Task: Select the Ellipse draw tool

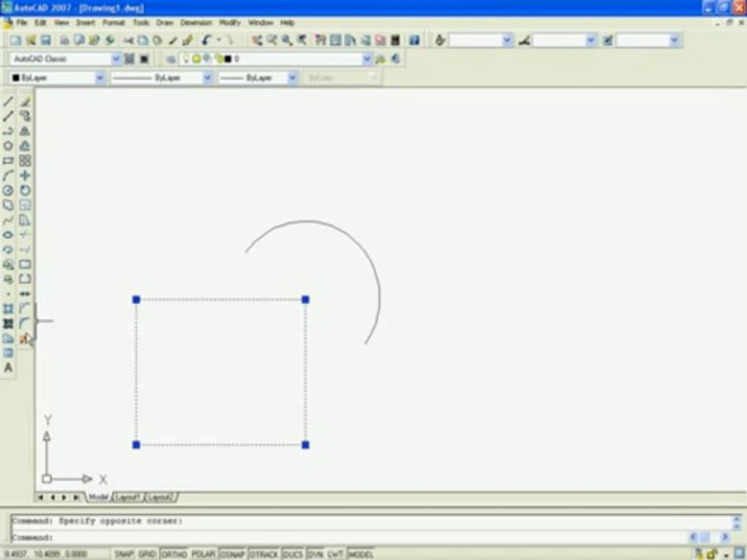Action: pos(8,235)
